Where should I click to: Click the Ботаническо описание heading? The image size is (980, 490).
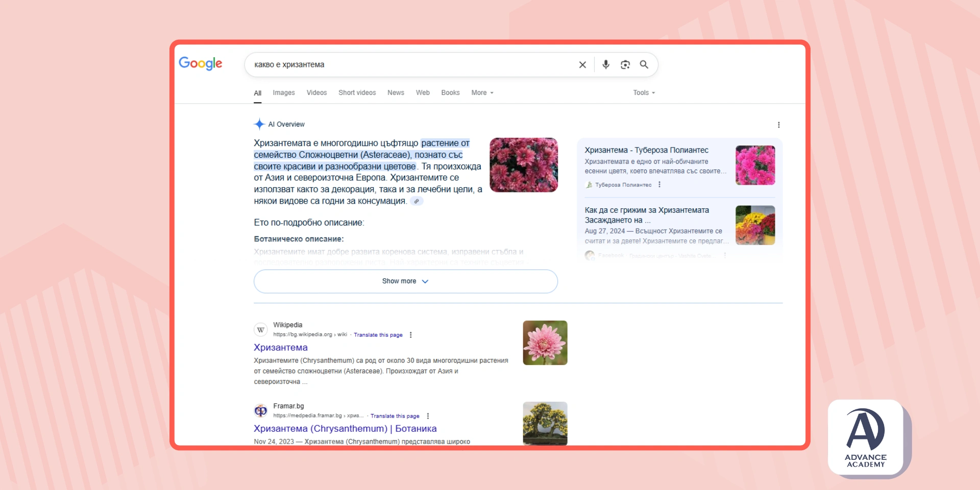299,239
